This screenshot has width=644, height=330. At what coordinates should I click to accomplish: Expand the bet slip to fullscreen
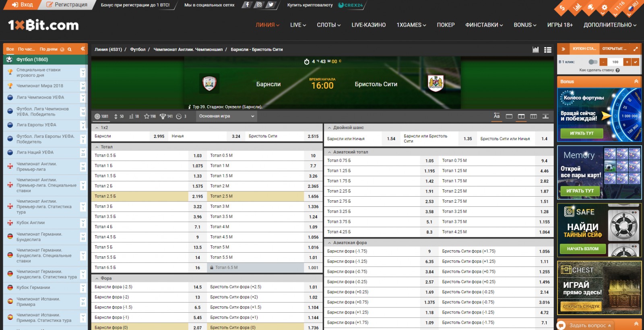tap(636, 49)
